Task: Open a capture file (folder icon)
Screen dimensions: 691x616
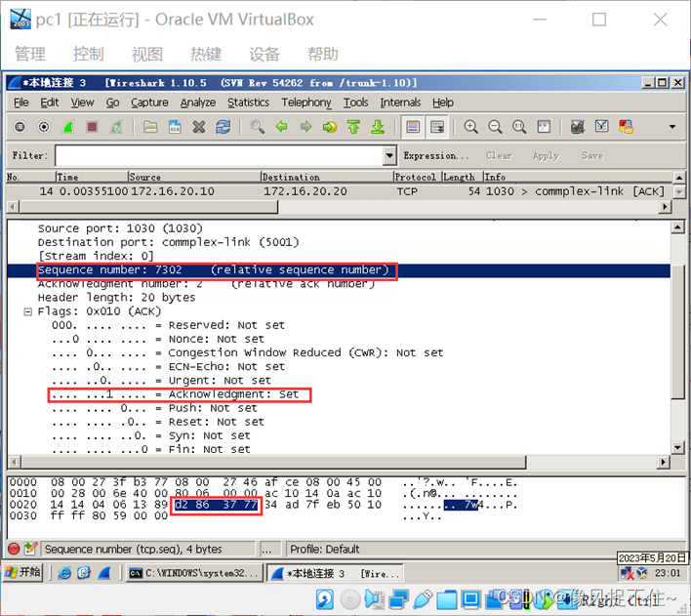Action: (x=150, y=127)
